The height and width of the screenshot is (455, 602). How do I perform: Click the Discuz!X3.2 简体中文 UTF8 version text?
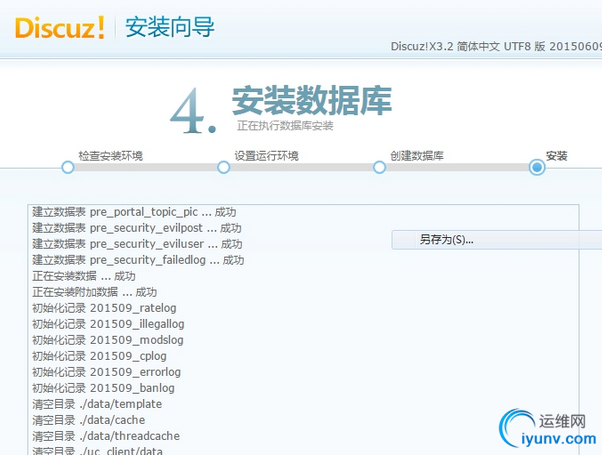(496, 46)
